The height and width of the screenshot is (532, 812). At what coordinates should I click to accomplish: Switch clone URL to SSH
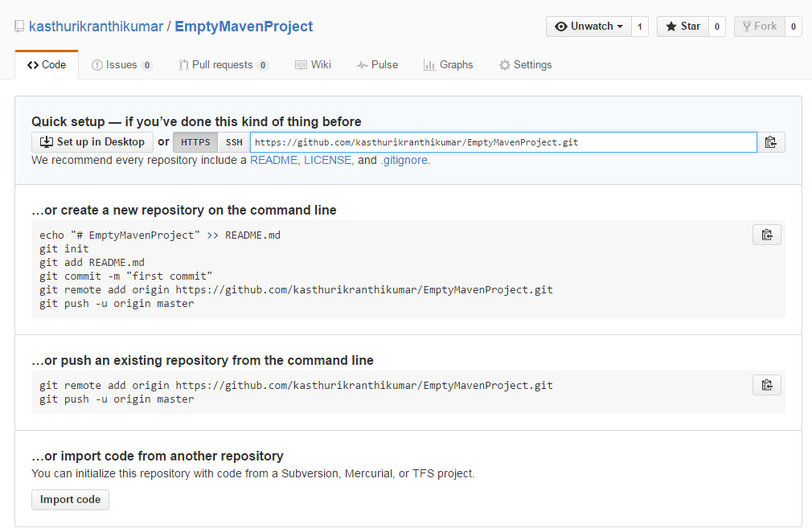(234, 142)
